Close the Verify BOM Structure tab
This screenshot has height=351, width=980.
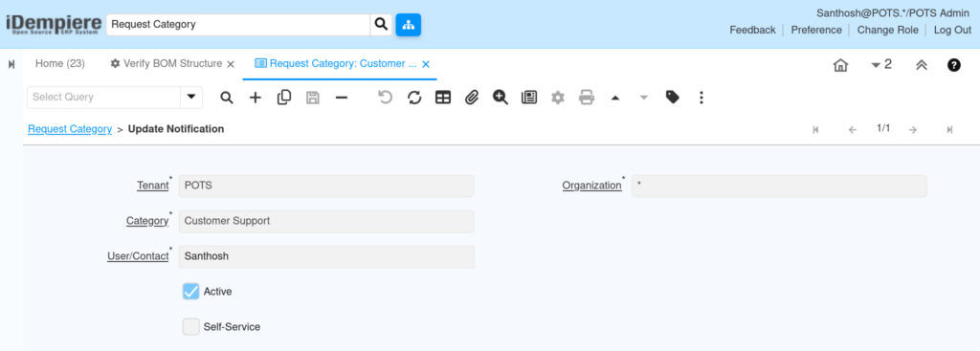(x=231, y=64)
